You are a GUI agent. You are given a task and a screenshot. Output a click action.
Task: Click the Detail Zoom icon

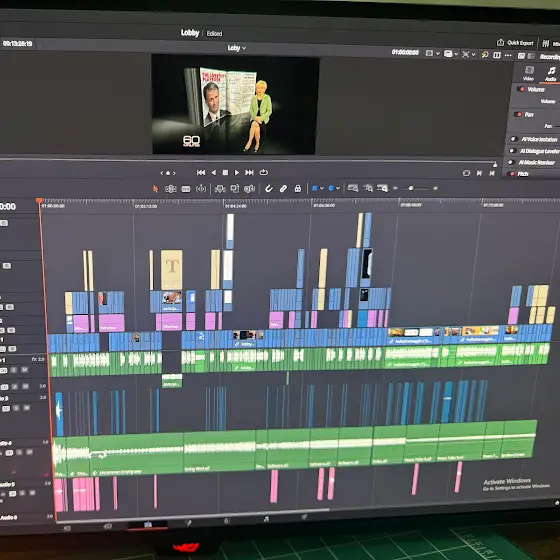(368, 188)
